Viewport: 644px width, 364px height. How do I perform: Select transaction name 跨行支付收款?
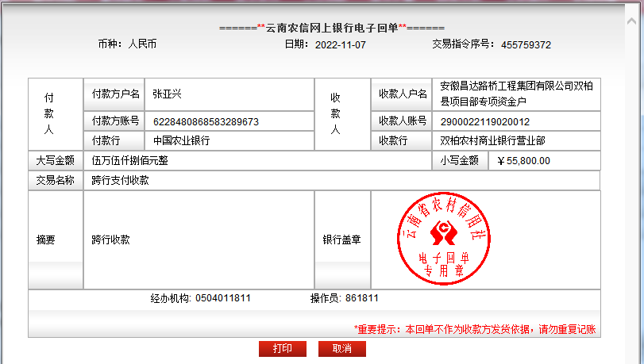tap(120, 180)
